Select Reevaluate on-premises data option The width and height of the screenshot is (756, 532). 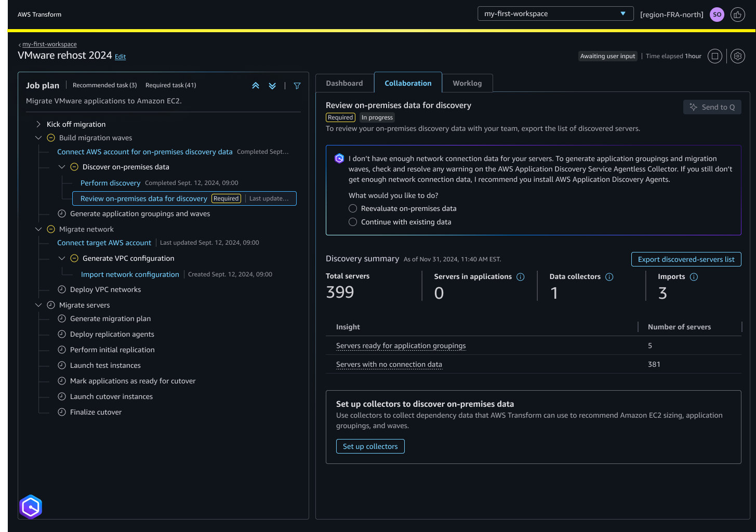[x=353, y=208]
